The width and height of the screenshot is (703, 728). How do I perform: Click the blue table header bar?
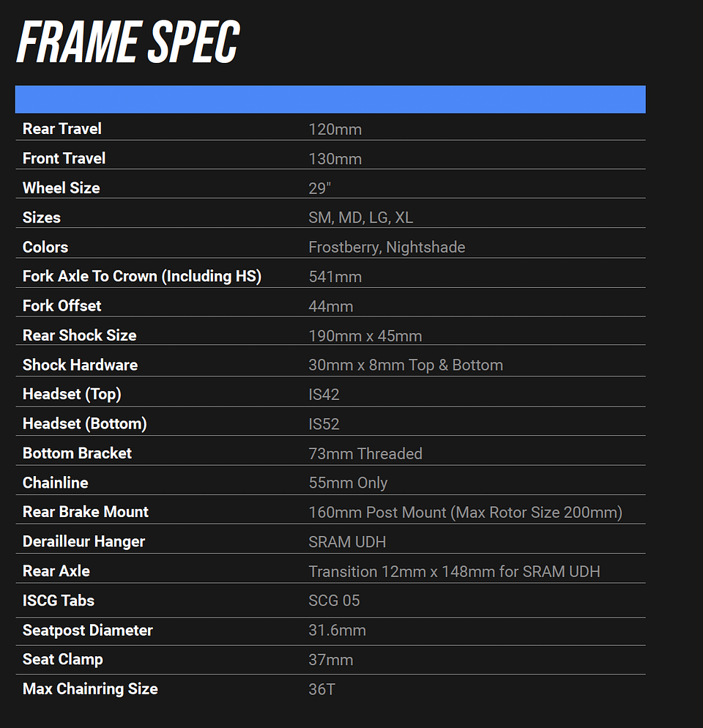330,100
